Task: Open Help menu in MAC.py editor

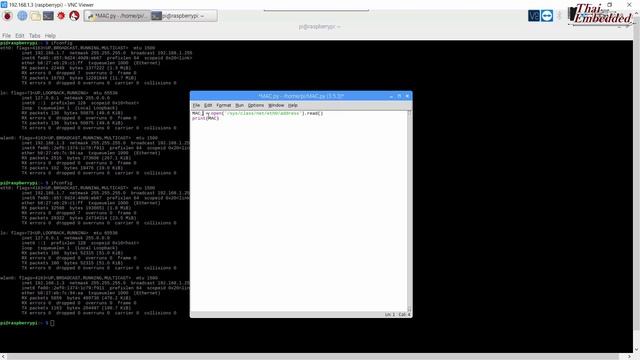Action: click(293, 105)
